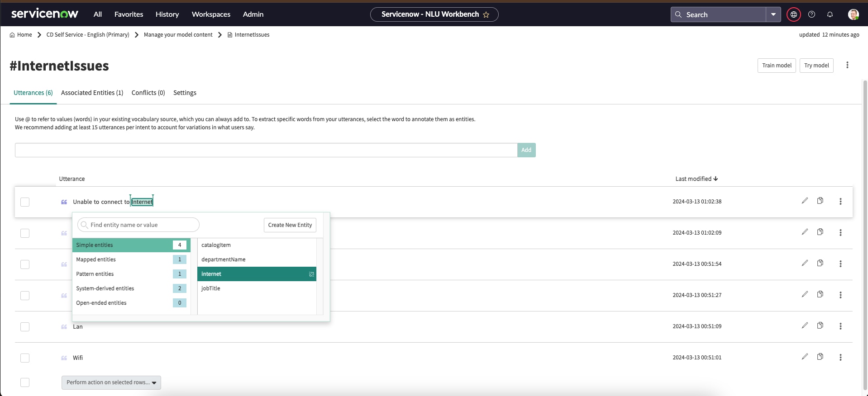This screenshot has width=868, height=396.
Task: Sort by the Last modified column
Action: pos(696,179)
